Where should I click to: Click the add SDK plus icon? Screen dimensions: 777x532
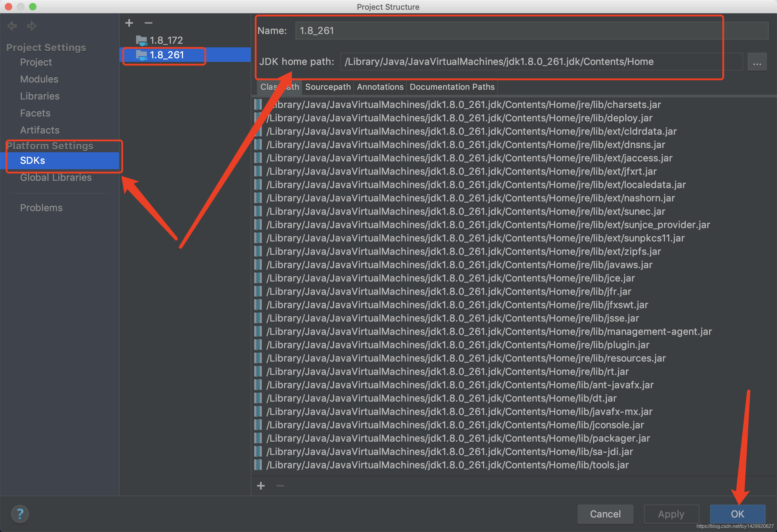coord(129,23)
